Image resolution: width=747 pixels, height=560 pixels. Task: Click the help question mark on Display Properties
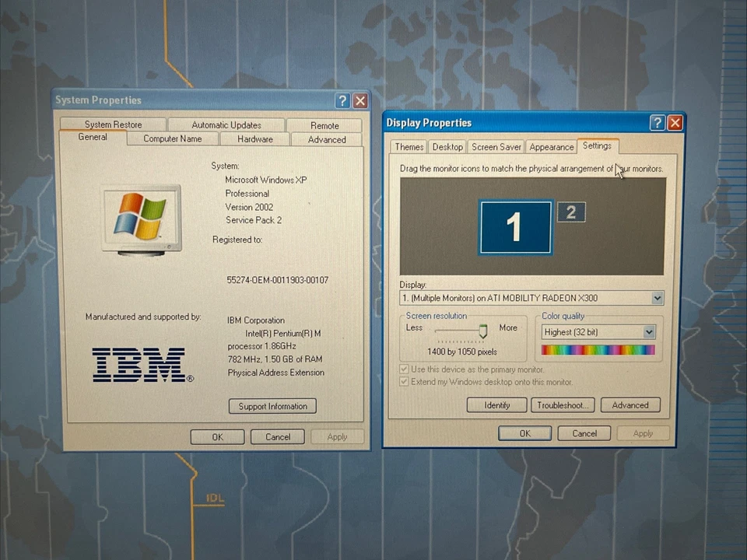(x=657, y=122)
